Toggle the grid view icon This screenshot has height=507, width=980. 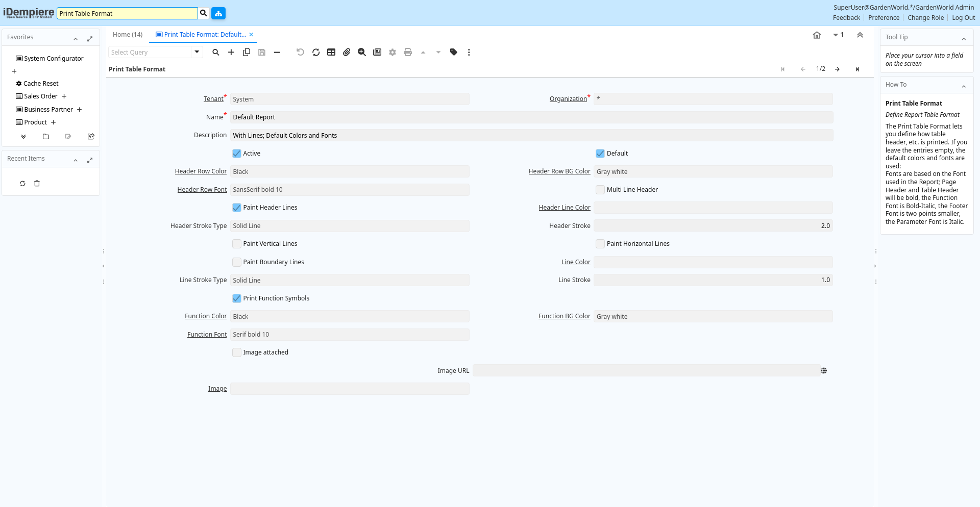[x=331, y=52]
